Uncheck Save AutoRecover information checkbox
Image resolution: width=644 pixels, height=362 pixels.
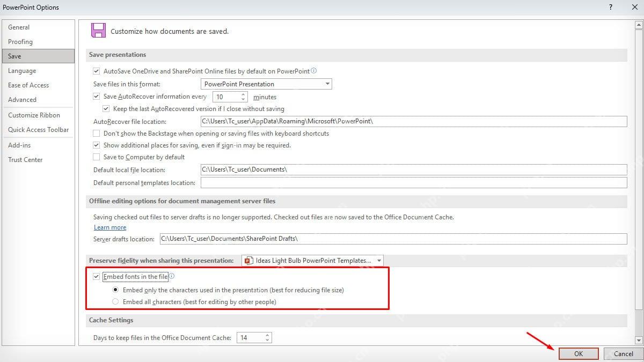click(x=97, y=97)
